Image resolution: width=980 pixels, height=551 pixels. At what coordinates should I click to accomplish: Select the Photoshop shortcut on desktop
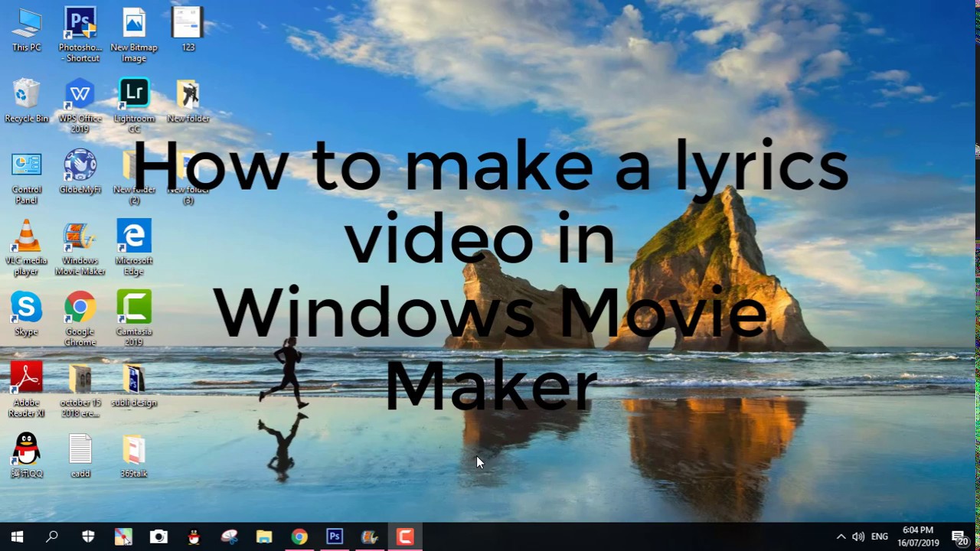click(x=80, y=34)
